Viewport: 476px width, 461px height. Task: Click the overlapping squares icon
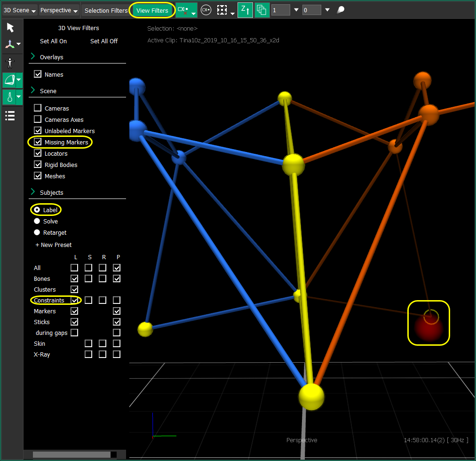262,10
